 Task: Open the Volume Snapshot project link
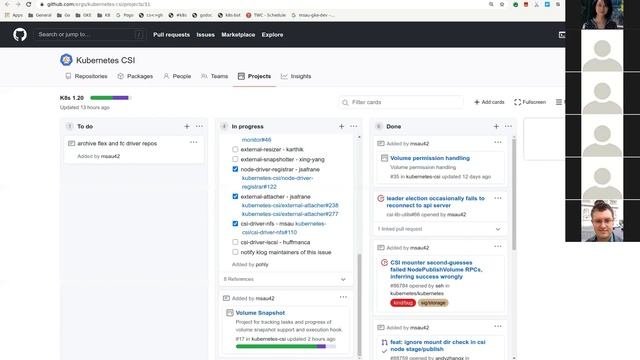coord(260,313)
